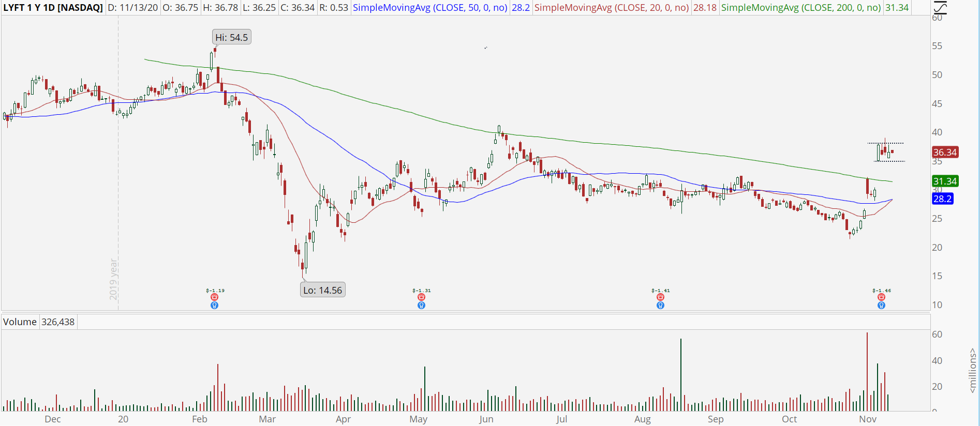Select the Mar label on the time axis
The image size is (980, 426).
coord(267,419)
